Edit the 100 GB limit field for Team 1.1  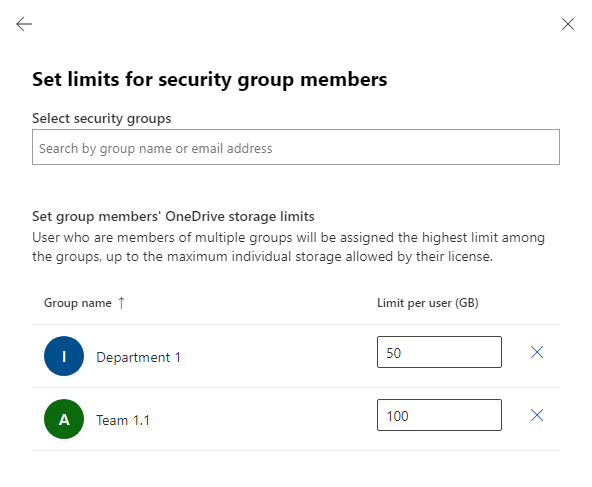(x=439, y=415)
